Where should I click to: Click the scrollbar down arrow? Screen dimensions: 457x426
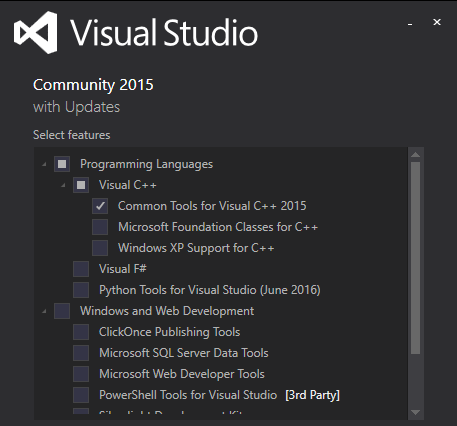coord(415,413)
